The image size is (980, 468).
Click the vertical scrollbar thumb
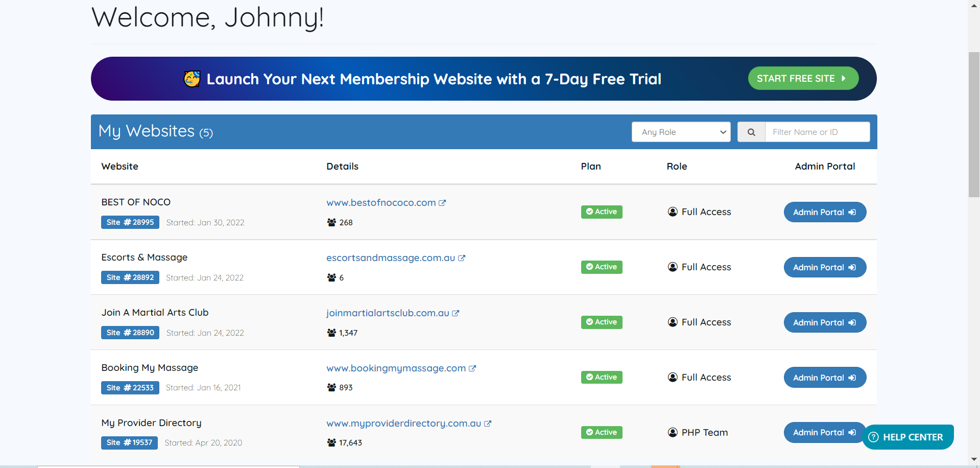(974, 124)
